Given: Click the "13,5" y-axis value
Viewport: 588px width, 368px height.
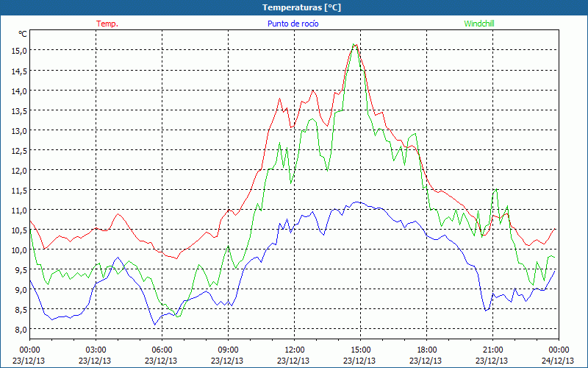Looking at the screenshot, I should tap(19, 110).
